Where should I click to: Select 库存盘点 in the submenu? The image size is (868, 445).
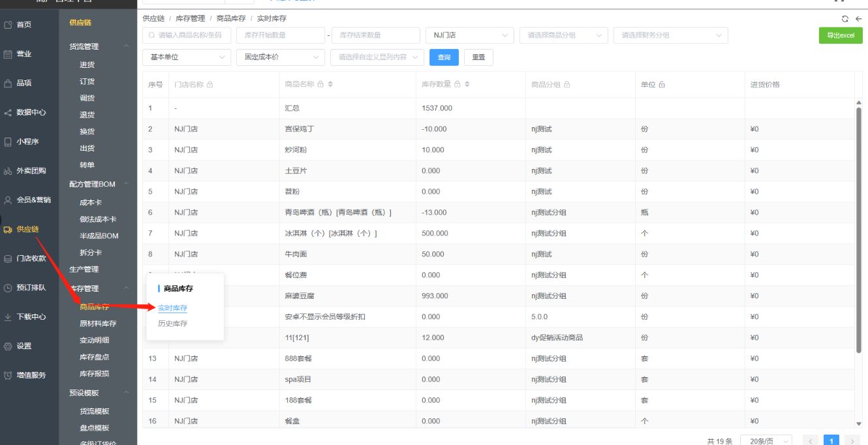[94, 357]
